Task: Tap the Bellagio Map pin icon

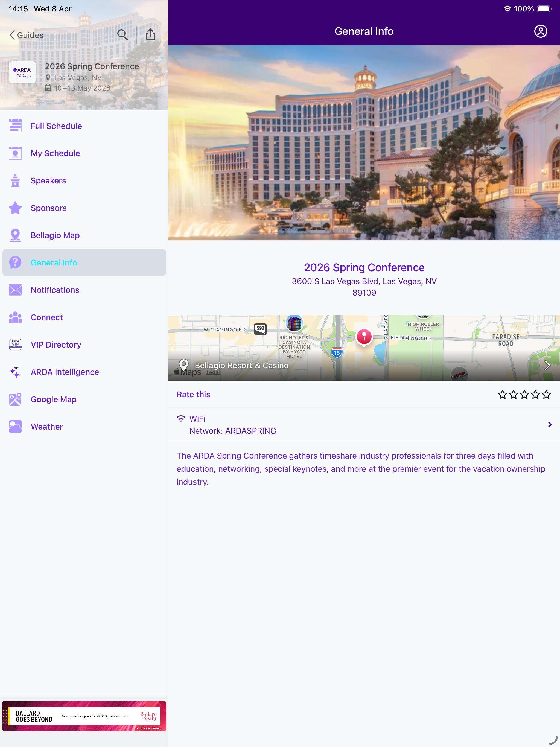Action: [15, 235]
